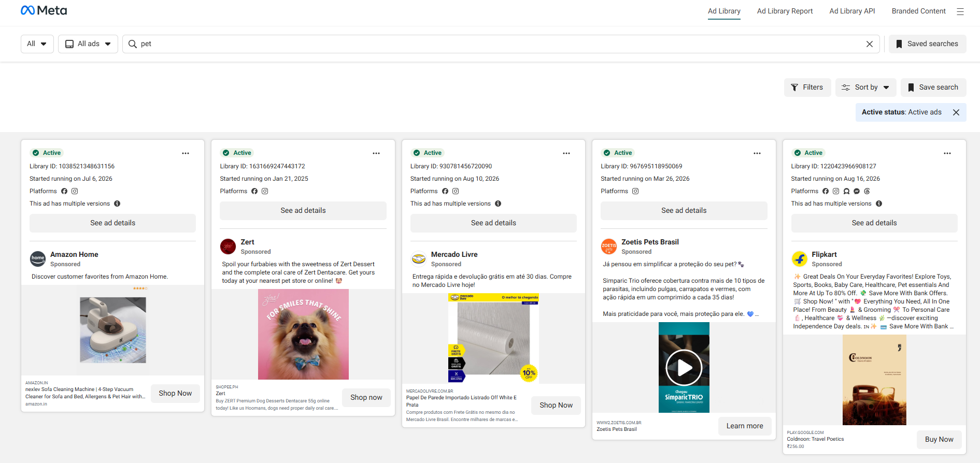Open the Mercado Livre advertiser name link
Screen dimensions: 980x463
(x=455, y=254)
